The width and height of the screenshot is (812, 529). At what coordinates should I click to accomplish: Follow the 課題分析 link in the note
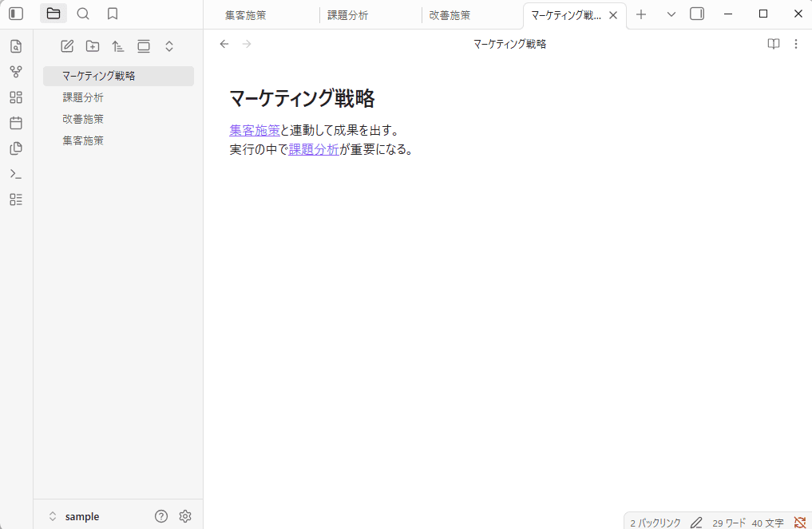[x=314, y=149]
